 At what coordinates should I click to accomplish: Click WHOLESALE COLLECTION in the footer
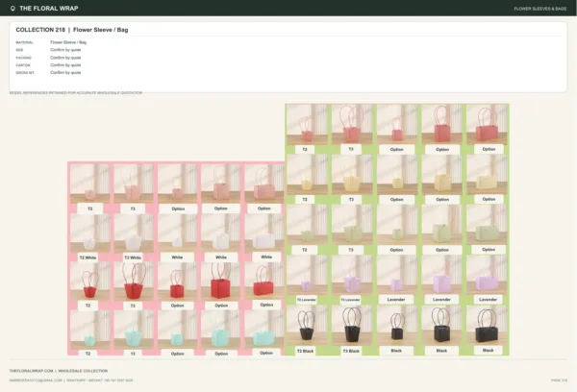click(x=83, y=371)
